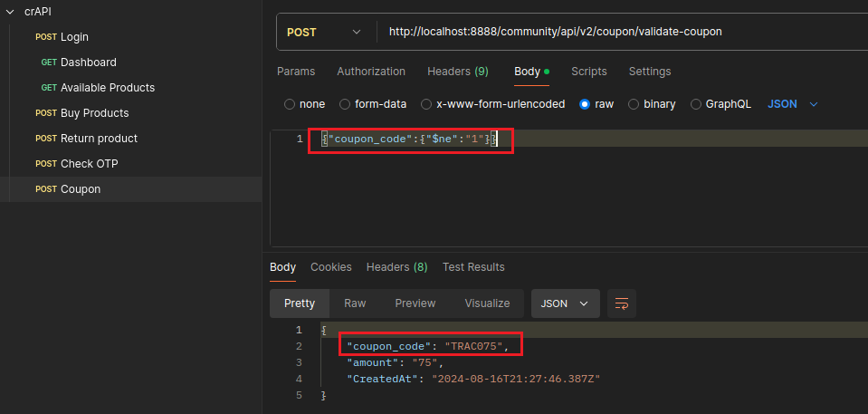Screen dimensions: 868x414
Task: Open the response format JSON dropdown
Action: click(565, 303)
